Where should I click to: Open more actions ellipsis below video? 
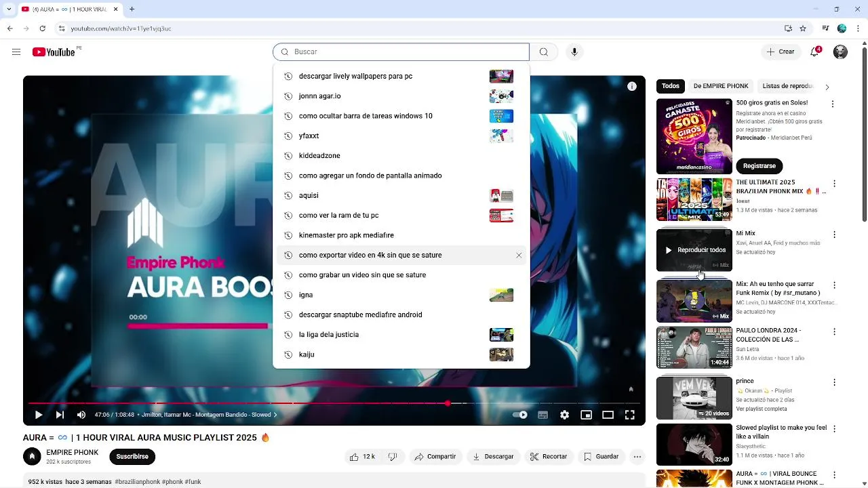[637, 457]
